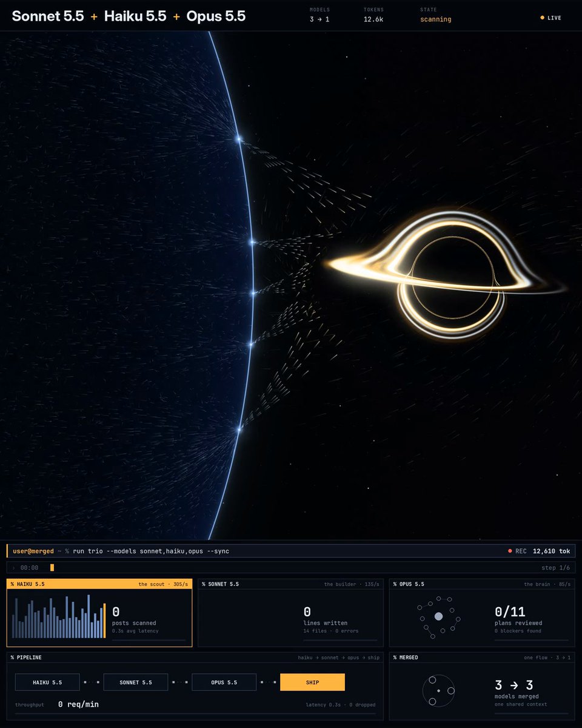Click the SHIP button in the pipeline
Screen dimensions: 582x728
pos(312,682)
